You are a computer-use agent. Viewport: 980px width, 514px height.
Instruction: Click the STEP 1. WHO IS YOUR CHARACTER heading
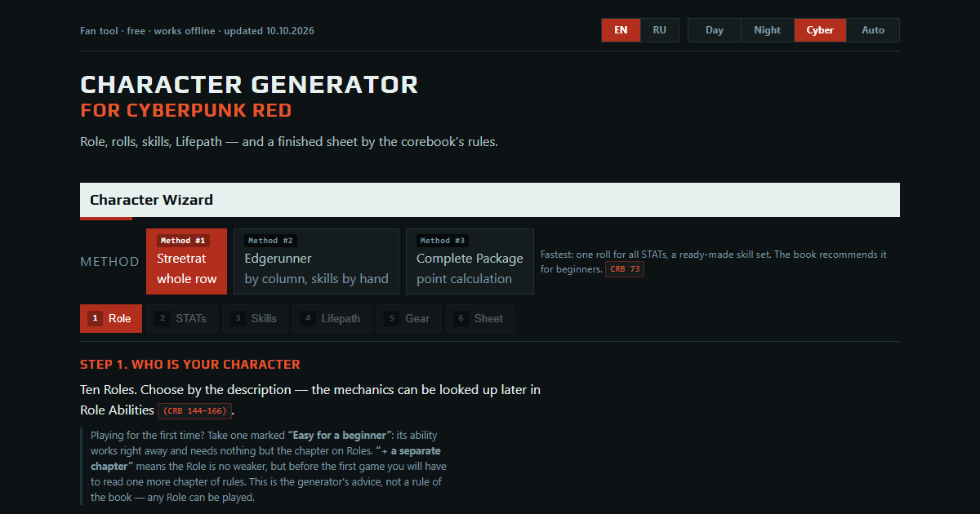coord(190,364)
